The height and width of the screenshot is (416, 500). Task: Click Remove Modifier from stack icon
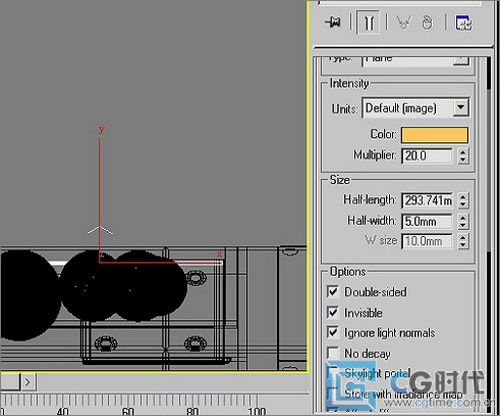tap(427, 23)
